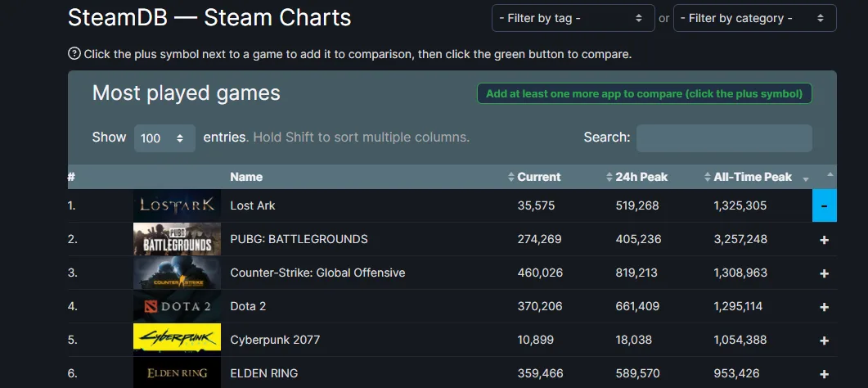This screenshot has width=868, height=388.
Task: Click the Dota 2 logo thumbnail
Action: [x=177, y=306]
